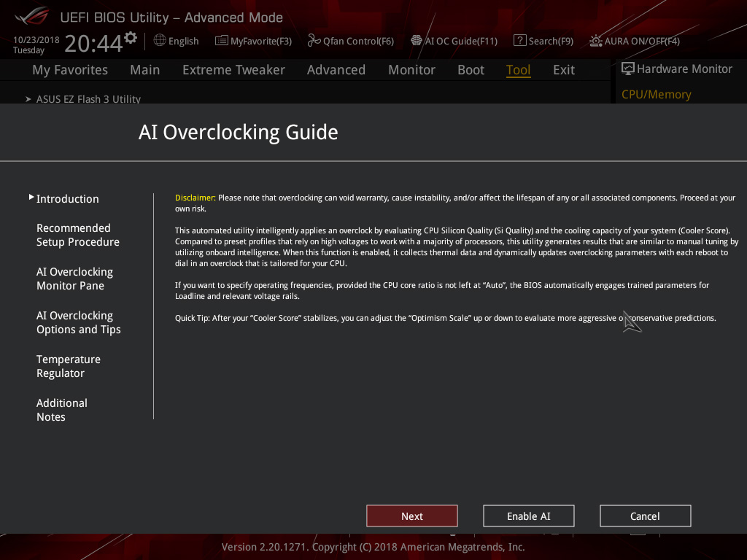
Task: Click the AI OC Guide chip icon
Action: 417,41
